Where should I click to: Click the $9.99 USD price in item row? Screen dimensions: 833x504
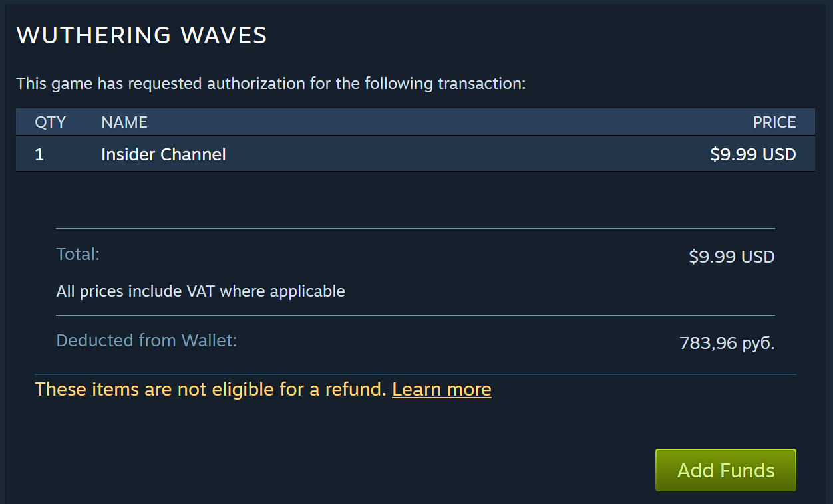[752, 154]
